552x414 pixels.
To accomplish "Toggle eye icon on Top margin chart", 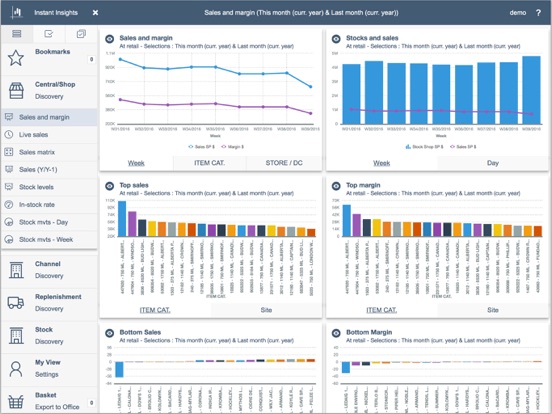I will click(336, 186).
